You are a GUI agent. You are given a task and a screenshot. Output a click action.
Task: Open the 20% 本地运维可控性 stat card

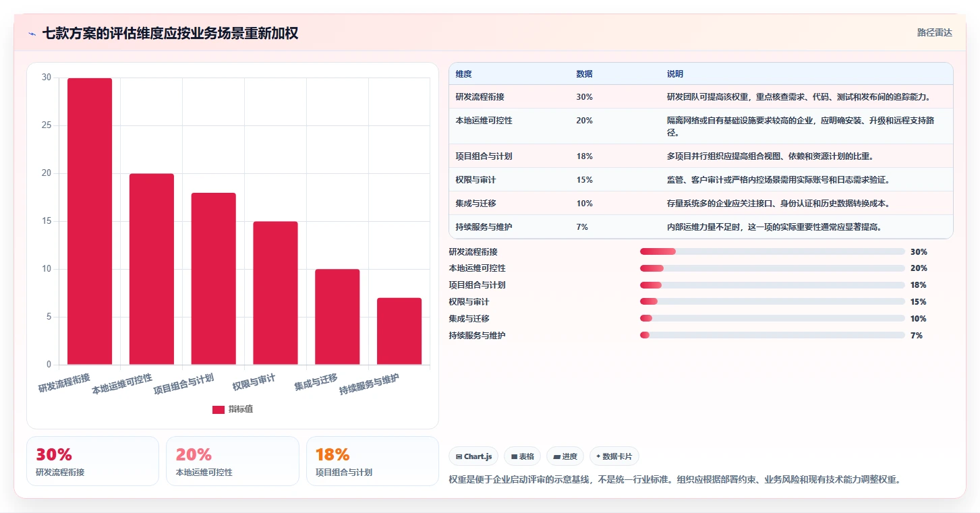(x=233, y=461)
